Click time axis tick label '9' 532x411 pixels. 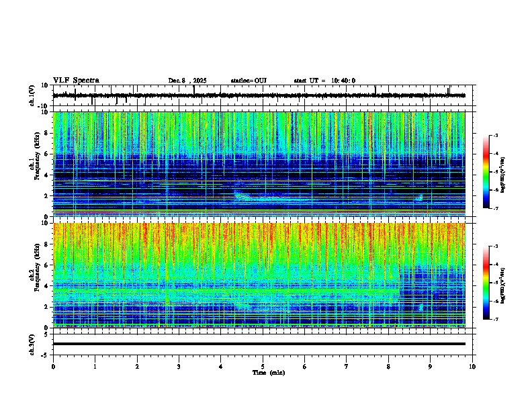(430, 367)
